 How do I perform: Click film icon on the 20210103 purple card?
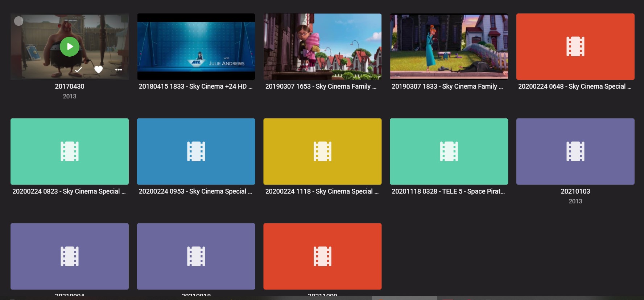pos(575,151)
